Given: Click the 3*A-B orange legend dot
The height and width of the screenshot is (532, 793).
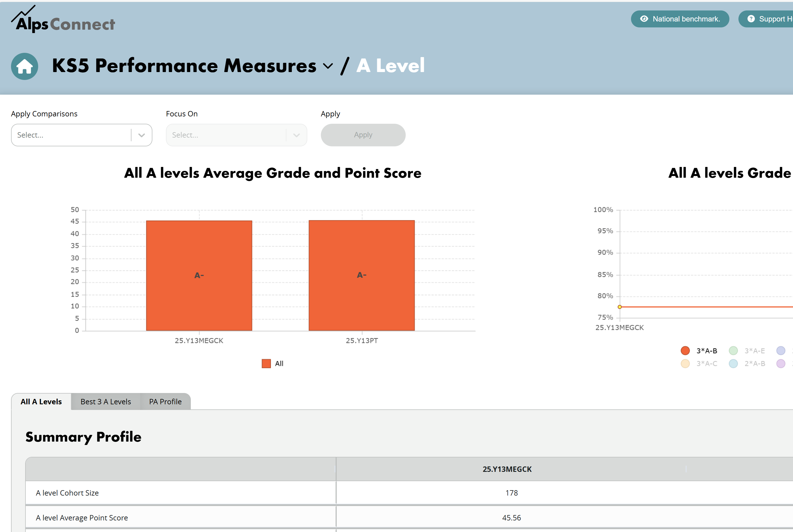Looking at the screenshot, I should tap(685, 351).
